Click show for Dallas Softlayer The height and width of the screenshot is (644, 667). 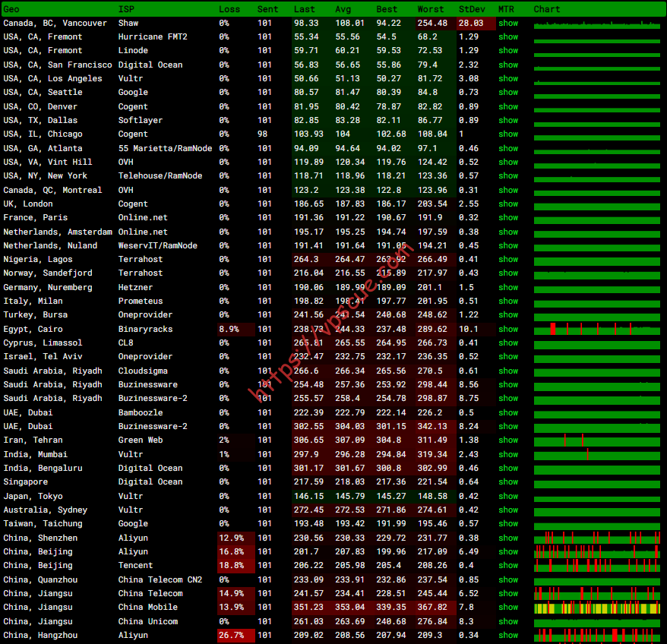[x=508, y=120]
